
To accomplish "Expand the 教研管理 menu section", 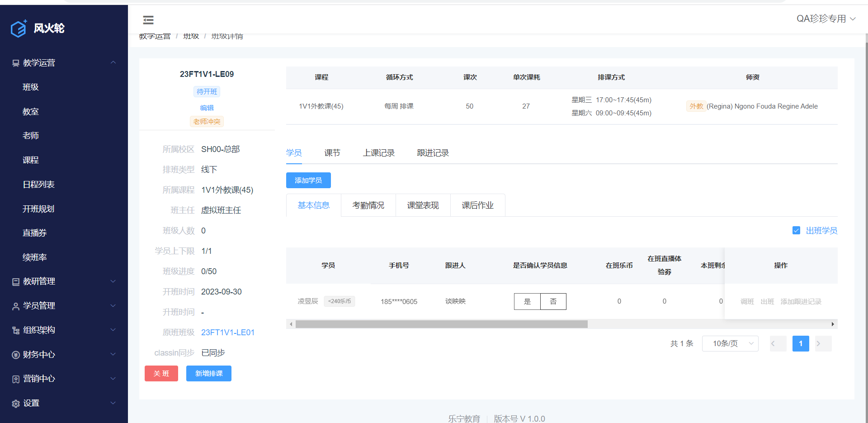I will tap(113, 281).
